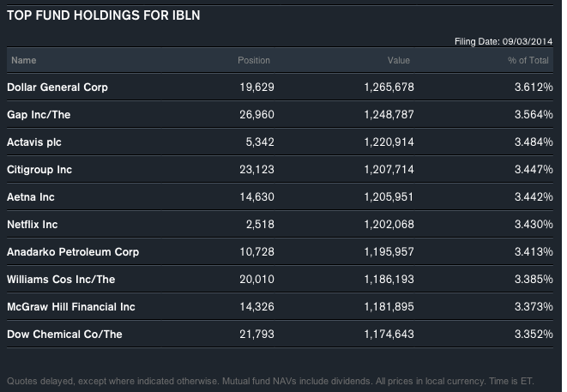Open the Williams Cos Inc/The holding
567x392 pixels.
pos(60,280)
